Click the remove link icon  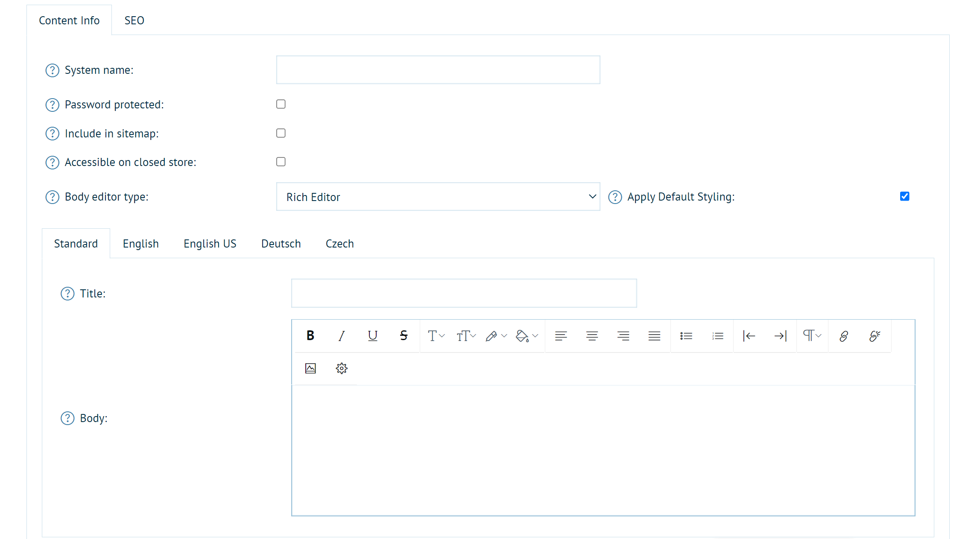coord(875,336)
